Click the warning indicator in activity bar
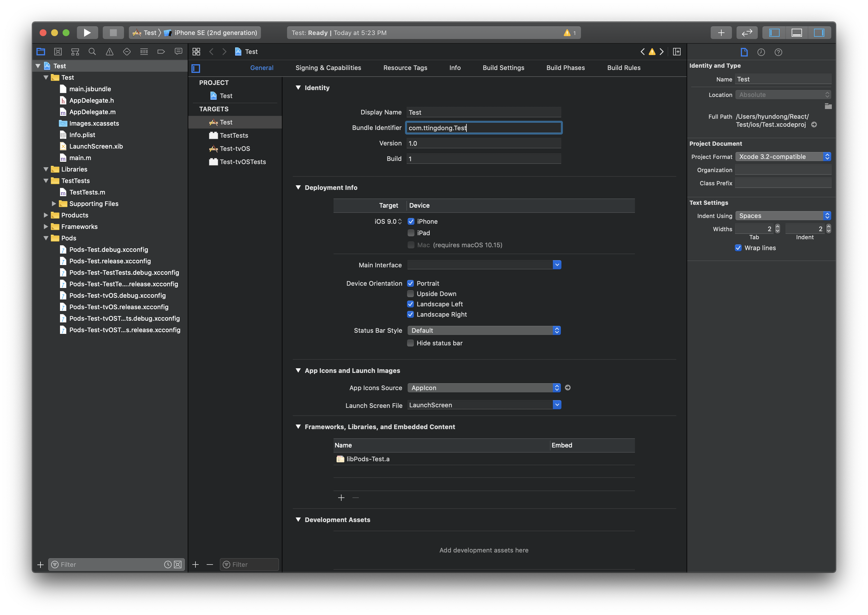The width and height of the screenshot is (868, 615). [569, 33]
